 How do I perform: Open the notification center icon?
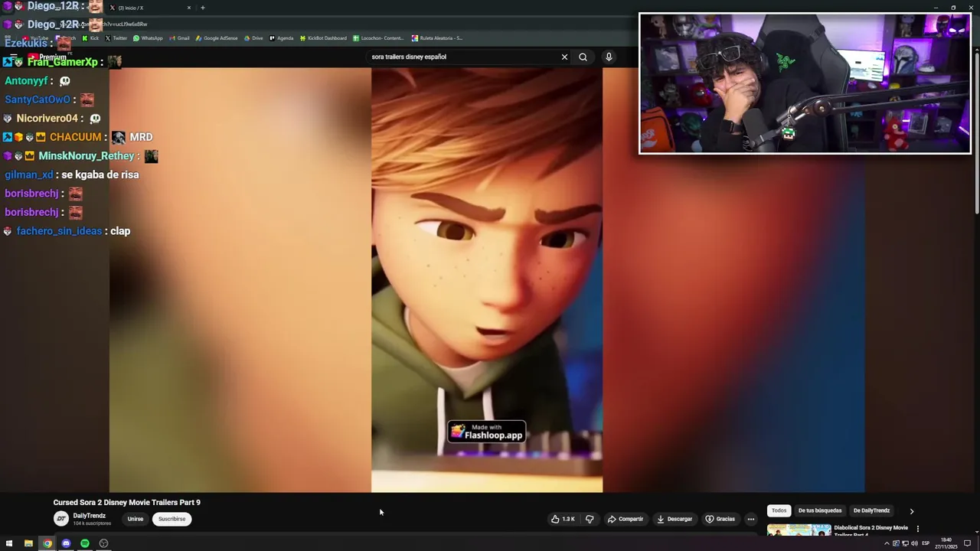tap(967, 543)
